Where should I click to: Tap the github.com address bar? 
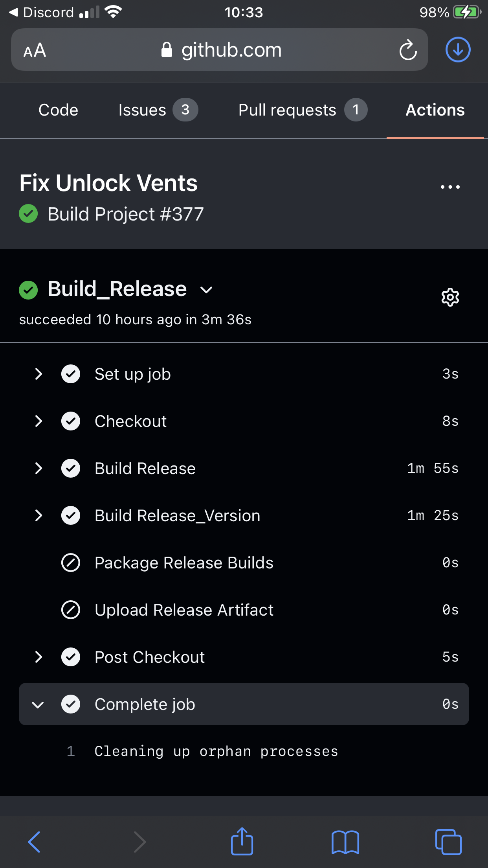click(231, 50)
